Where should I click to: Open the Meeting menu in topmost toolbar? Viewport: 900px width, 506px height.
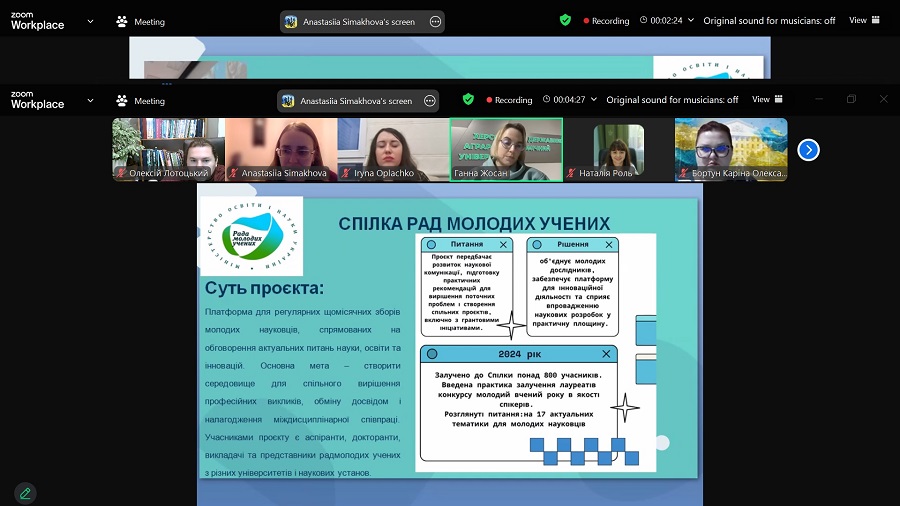coord(141,21)
